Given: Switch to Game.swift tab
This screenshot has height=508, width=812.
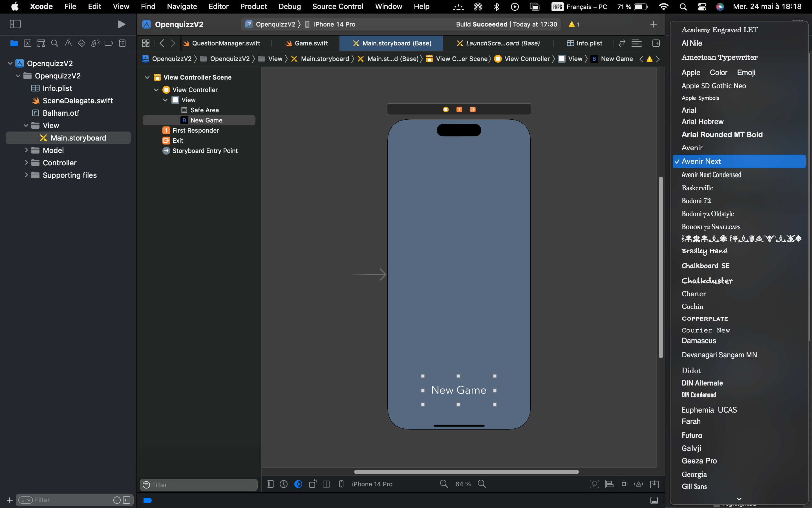Looking at the screenshot, I should [x=306, y=43].
